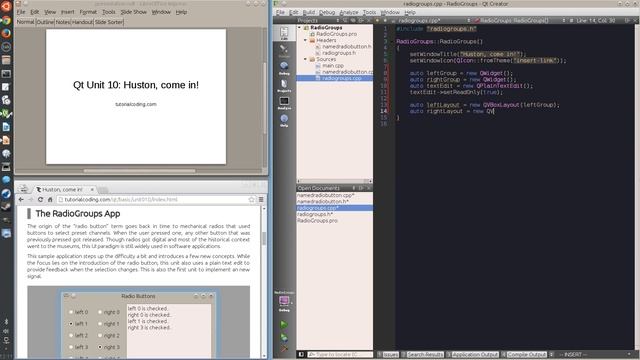Switch to the Notes tab in Impress
The width and height of the screenshot is (640, 360).
tap(62, 22)
